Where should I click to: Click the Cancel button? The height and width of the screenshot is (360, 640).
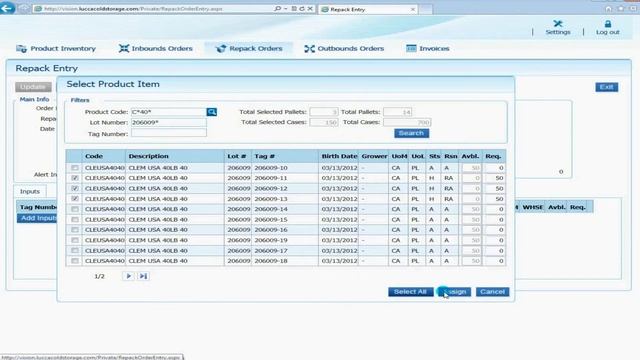(492, 292)
